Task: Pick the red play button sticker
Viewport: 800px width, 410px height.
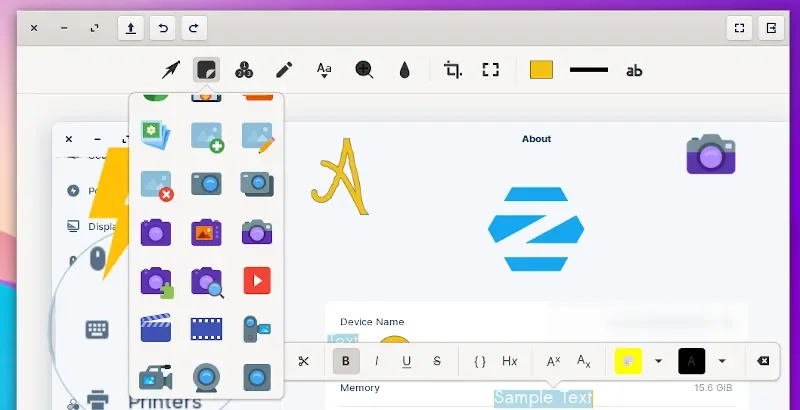Action: point(257,280)
